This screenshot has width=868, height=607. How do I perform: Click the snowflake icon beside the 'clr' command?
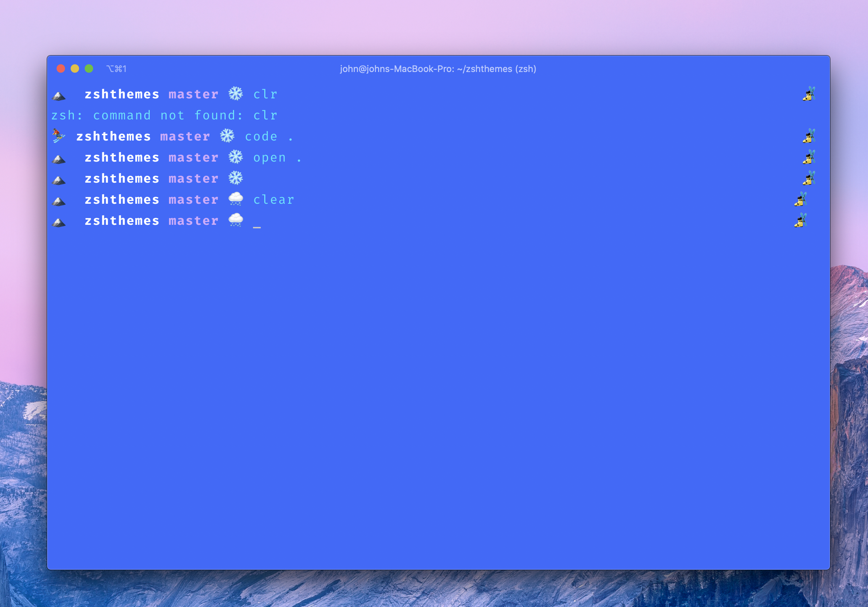click(235, 94)
